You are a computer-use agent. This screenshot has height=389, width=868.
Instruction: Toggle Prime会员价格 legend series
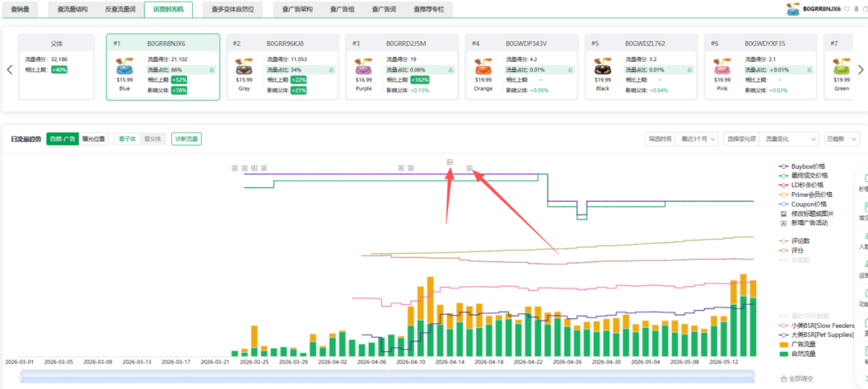pos(805,194)
